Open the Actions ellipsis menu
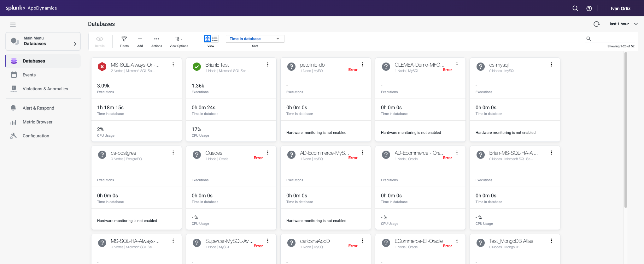Viewport: 644px width, 264px height. [156, 39]
